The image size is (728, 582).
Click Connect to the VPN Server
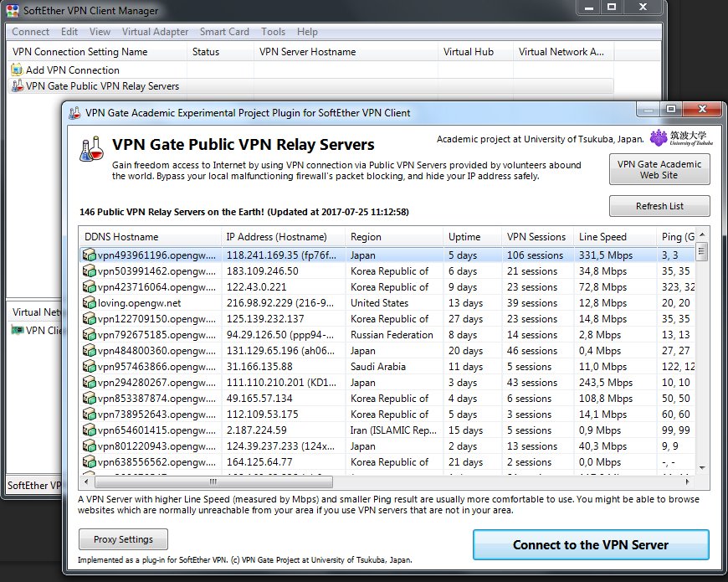point(591,544)
